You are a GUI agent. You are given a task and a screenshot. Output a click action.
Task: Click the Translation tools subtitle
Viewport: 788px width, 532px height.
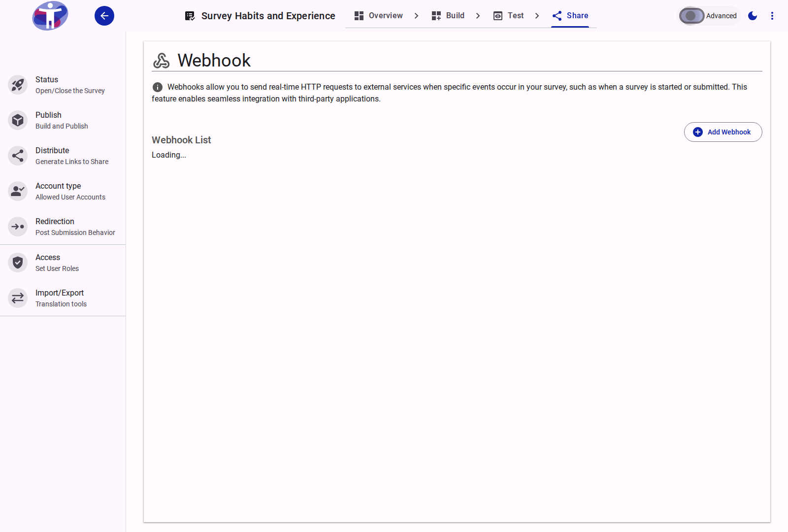pos(61,304)
